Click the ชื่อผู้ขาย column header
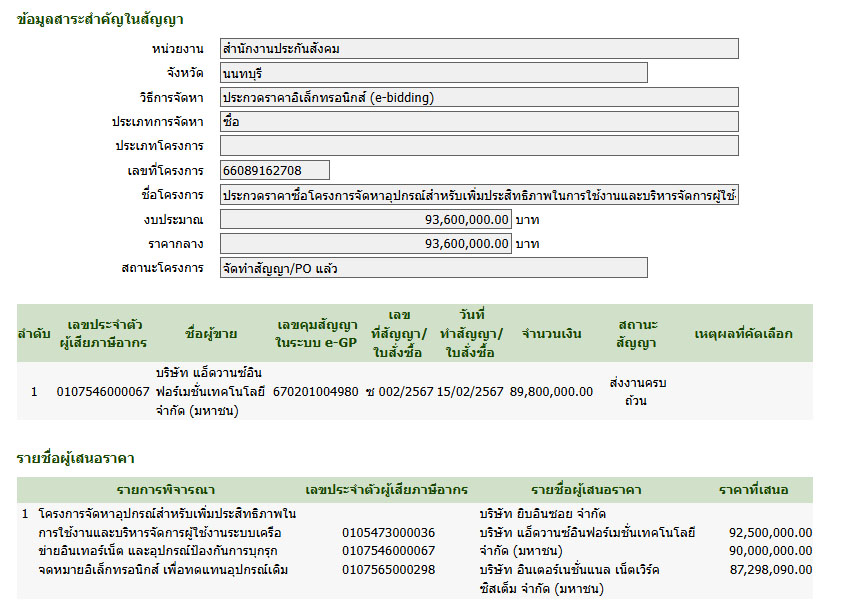 coord(209,333)
